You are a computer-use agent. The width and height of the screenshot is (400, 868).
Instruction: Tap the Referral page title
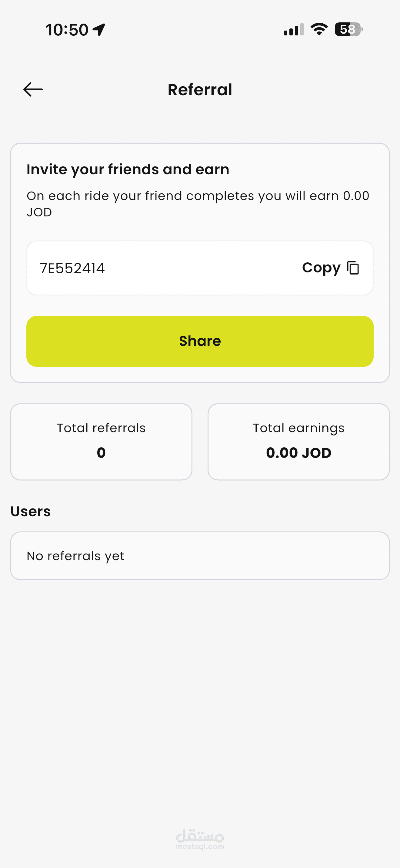[200, 90]
